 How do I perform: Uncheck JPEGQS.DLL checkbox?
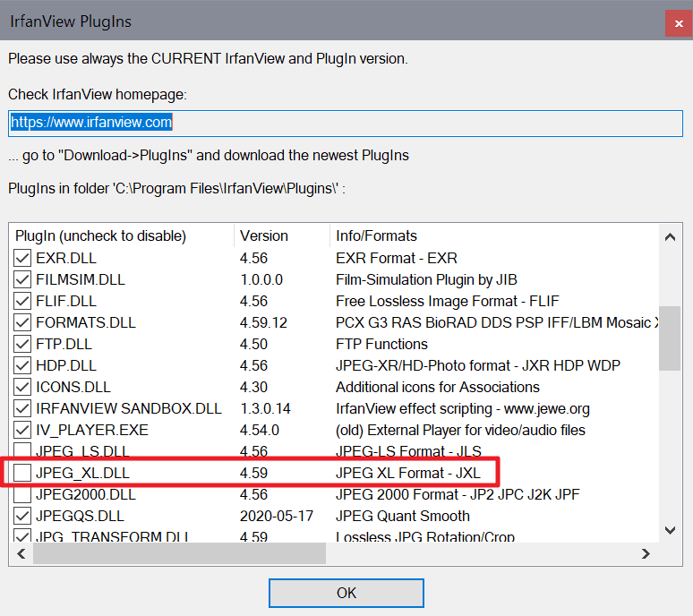click(x=22, y=516)
